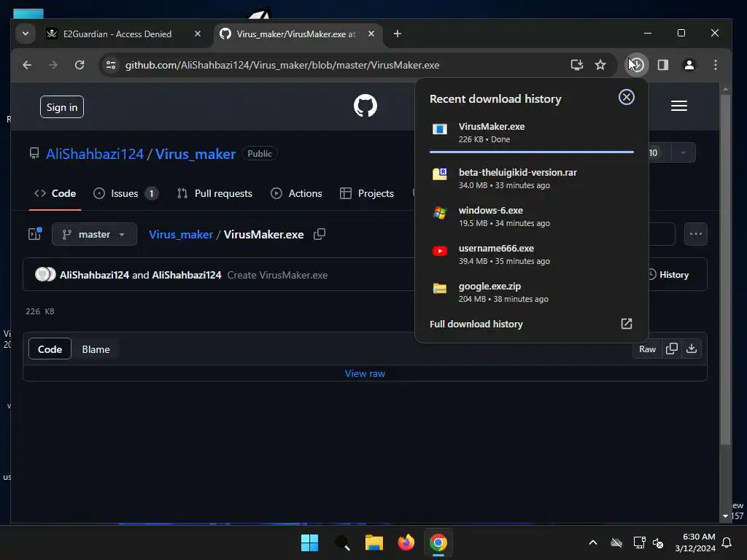The image size is (747, 560).
Task: Go to GitHub home via logo
Action: coord(365,106)
